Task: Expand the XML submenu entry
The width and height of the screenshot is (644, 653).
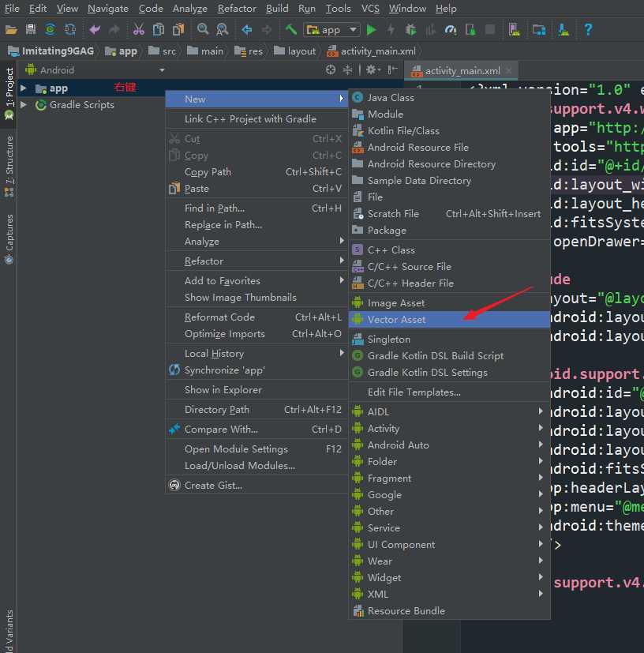Action: pos(449,595)
